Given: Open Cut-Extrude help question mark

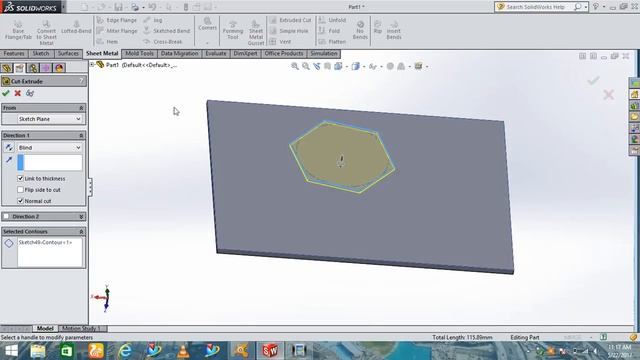Looking at the screenshot, I should coord(81,81).
